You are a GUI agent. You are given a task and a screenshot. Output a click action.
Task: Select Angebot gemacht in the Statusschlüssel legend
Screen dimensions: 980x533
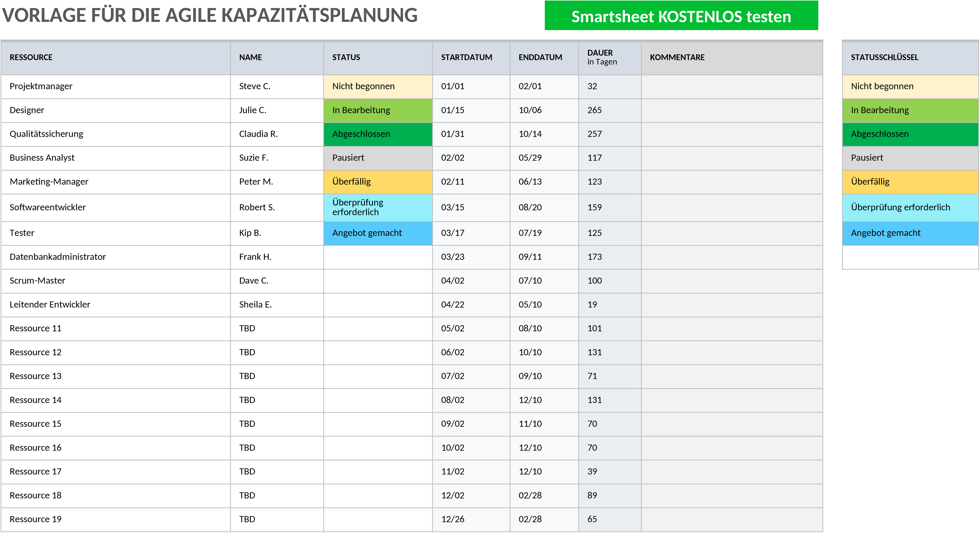(x=910, y=233)
